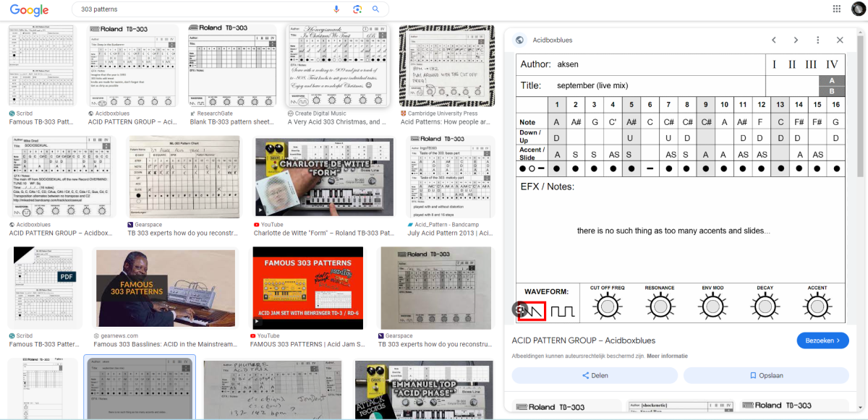Open ResearchGate Blank TB-303 pattern sheet thumbnail

pyautogui.click(x=231, y=65)
